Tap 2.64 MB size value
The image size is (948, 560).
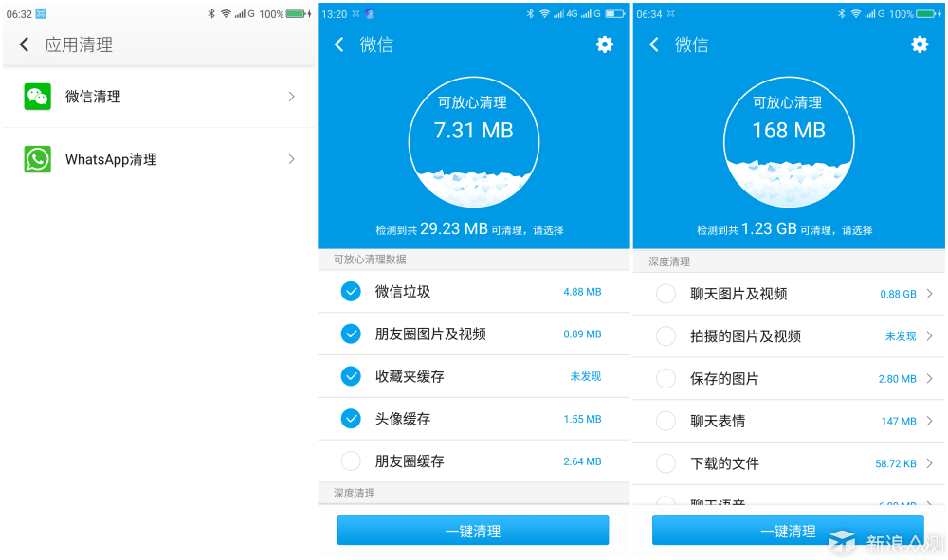582,461
